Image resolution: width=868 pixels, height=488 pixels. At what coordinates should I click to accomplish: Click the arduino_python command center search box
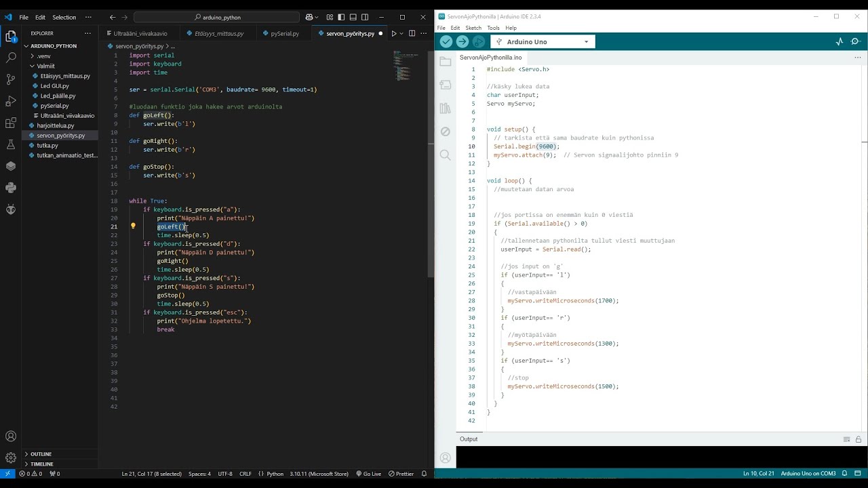click(217, 17)
